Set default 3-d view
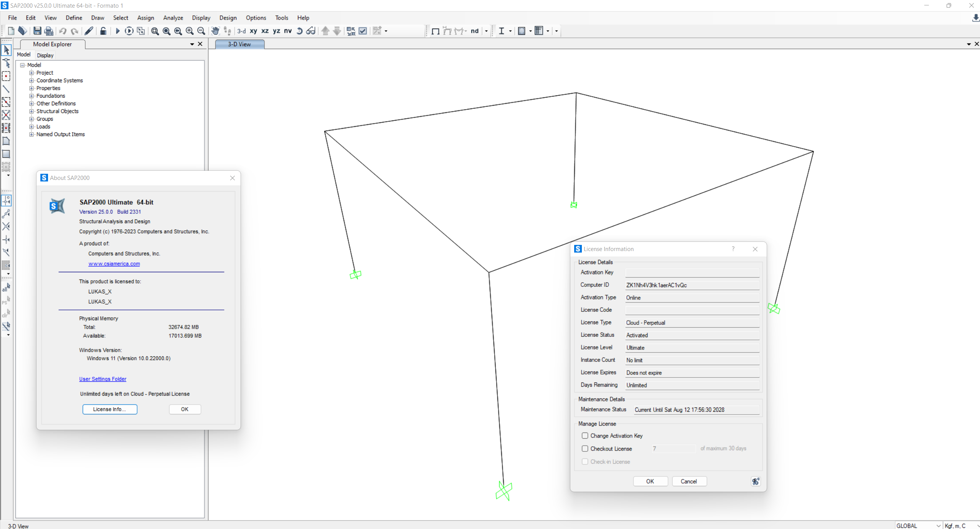Screen dimensions: 980x529 (241, 31)
